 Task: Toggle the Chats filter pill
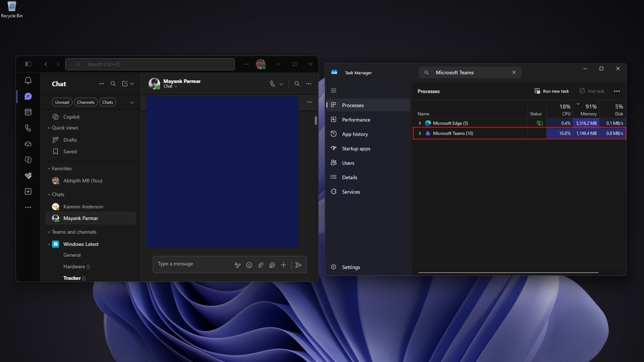[x=108, y=102]
